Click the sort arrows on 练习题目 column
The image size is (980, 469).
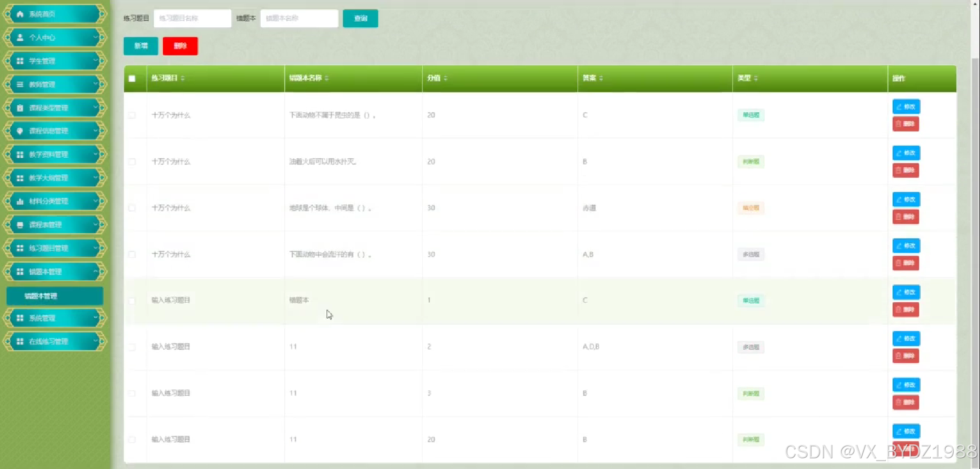183,78
